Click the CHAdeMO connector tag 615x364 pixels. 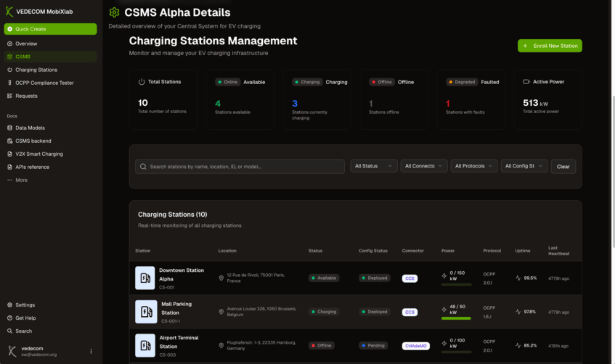(416, 346)
